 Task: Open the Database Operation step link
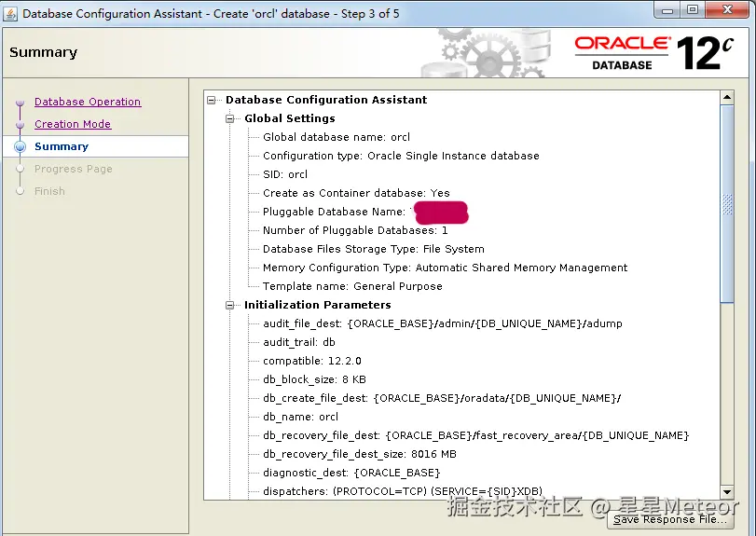coord(88,102)
